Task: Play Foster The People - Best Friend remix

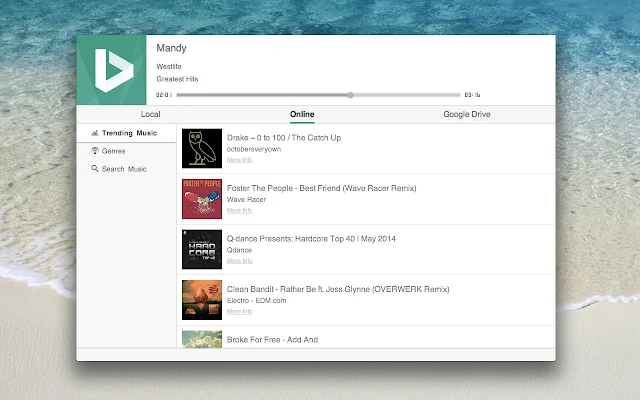Action: click(x=322, y=188)
